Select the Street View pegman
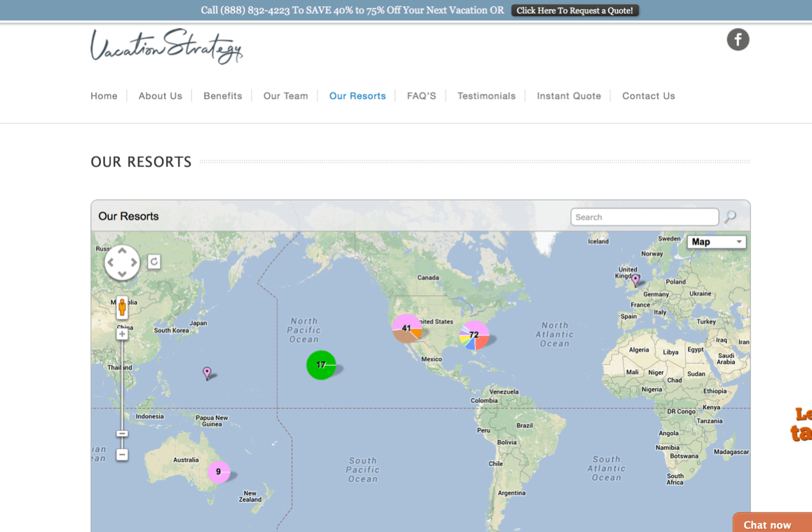 coord(122,307)
